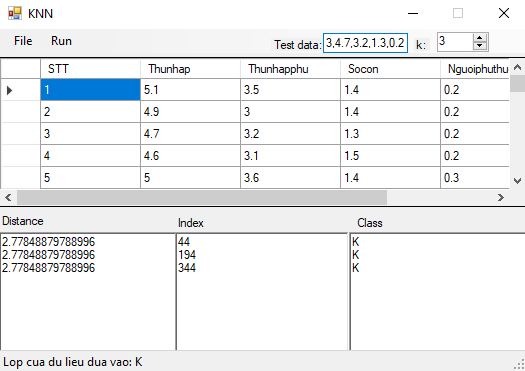The height and width of the screenshot is (371, 525).
Task: Select STT cell with value 4
Action: click(90, 156)
